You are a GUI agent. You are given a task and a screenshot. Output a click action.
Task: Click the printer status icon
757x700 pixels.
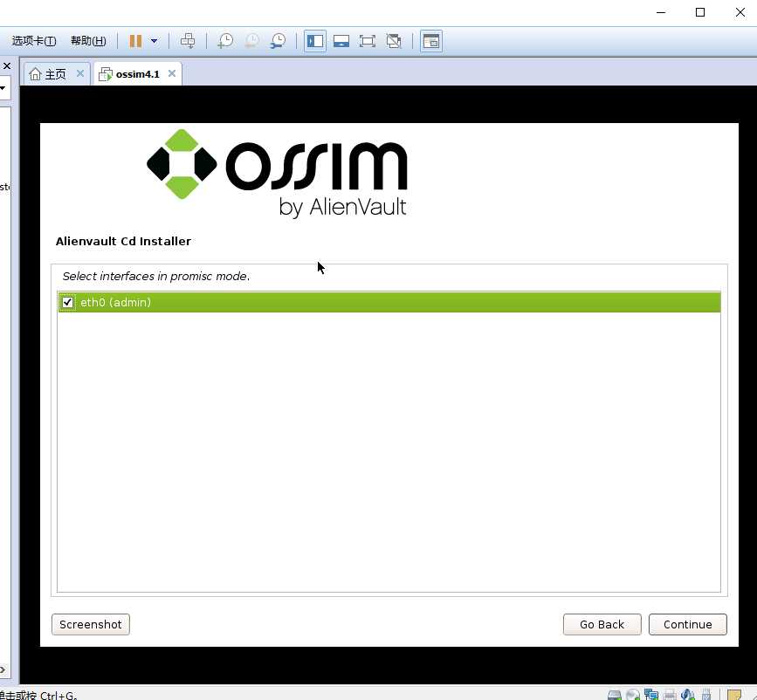[669, 695]
